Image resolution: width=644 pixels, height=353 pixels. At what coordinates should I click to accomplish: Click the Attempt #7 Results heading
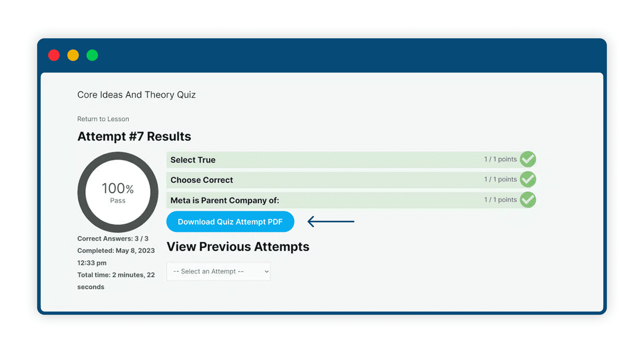(x=134, y=136)
